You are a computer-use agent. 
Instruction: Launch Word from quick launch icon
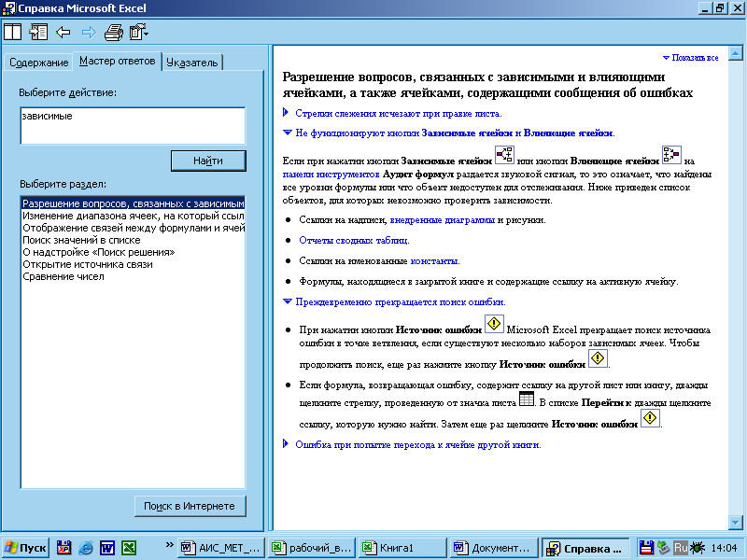coord(107,548)
